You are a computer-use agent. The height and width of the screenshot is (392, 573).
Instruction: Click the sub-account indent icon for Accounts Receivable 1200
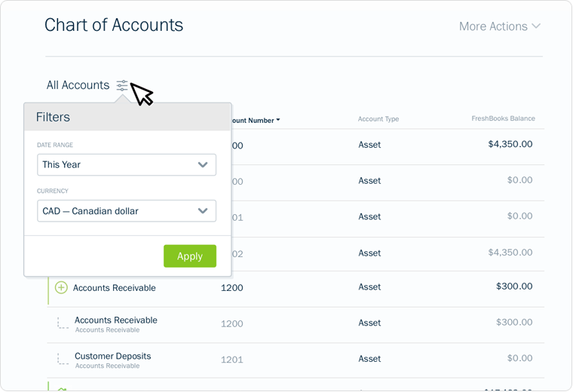[x=63, y=323]
